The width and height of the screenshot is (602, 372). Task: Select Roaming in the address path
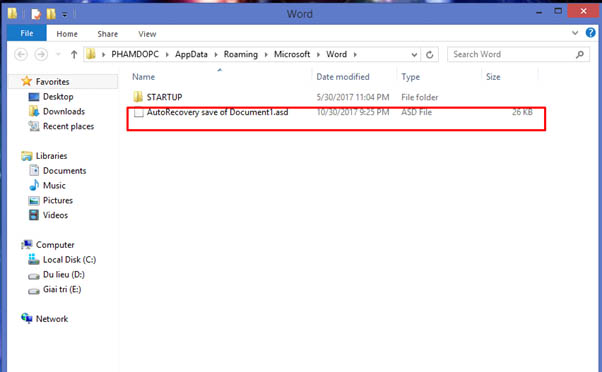241,54
